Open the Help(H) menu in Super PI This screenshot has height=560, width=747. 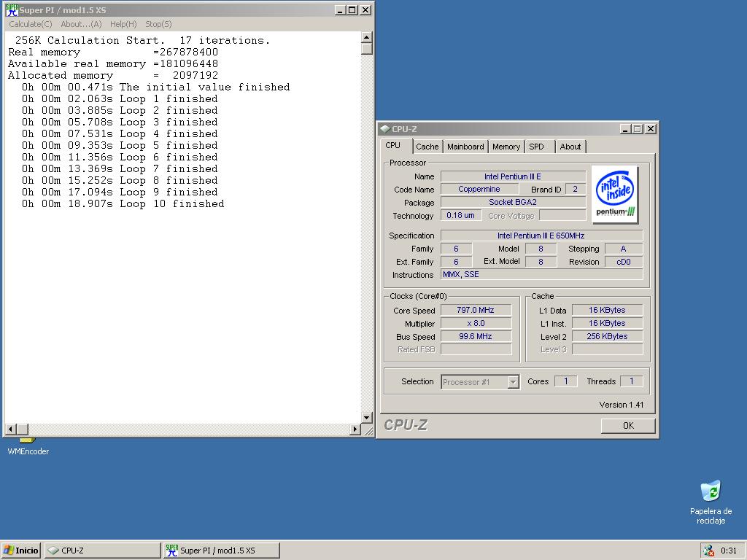123,24
